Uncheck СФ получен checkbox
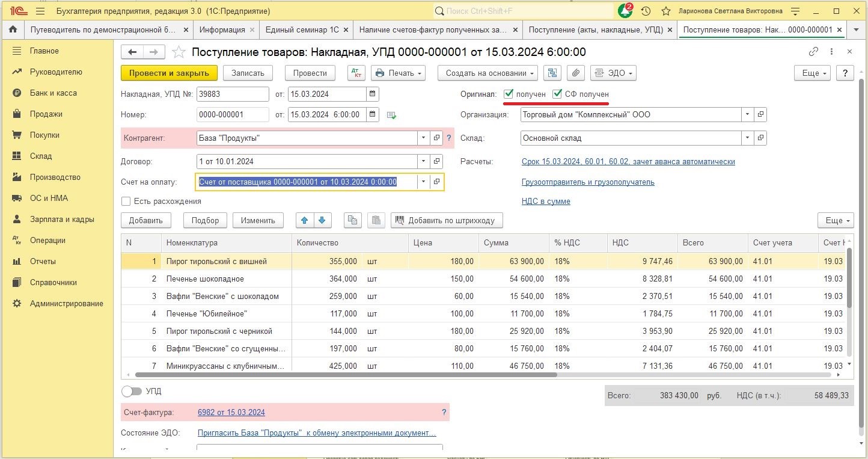The image size is (868, 459). pyautogui.click(x=557, y=94)
